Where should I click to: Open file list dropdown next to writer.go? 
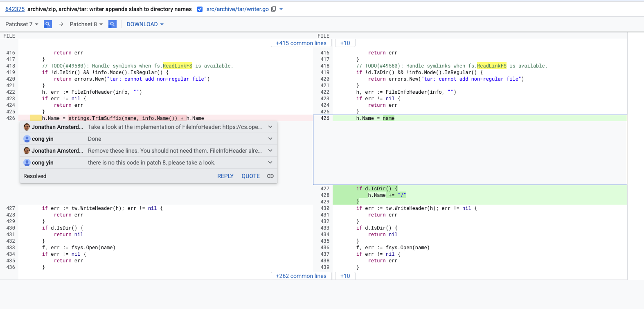pos(281,9)
